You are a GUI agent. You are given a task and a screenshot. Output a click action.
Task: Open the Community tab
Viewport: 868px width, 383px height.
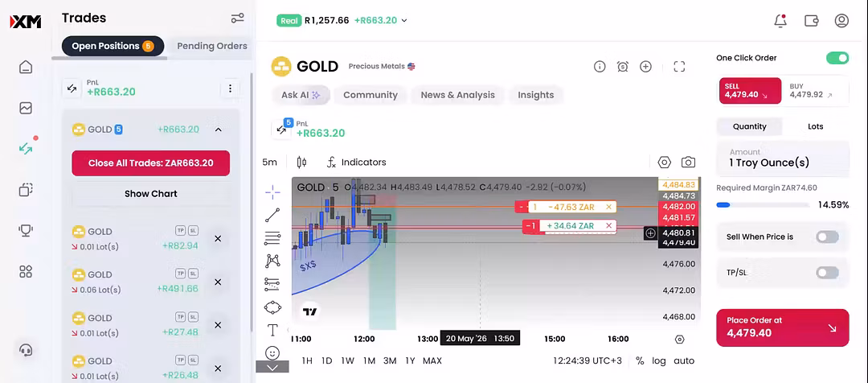371,95
